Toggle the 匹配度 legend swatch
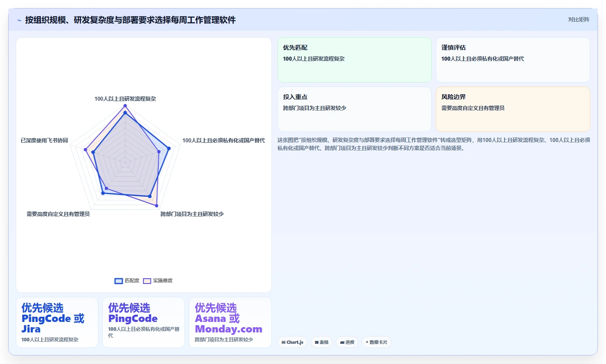 pos(119,281)
